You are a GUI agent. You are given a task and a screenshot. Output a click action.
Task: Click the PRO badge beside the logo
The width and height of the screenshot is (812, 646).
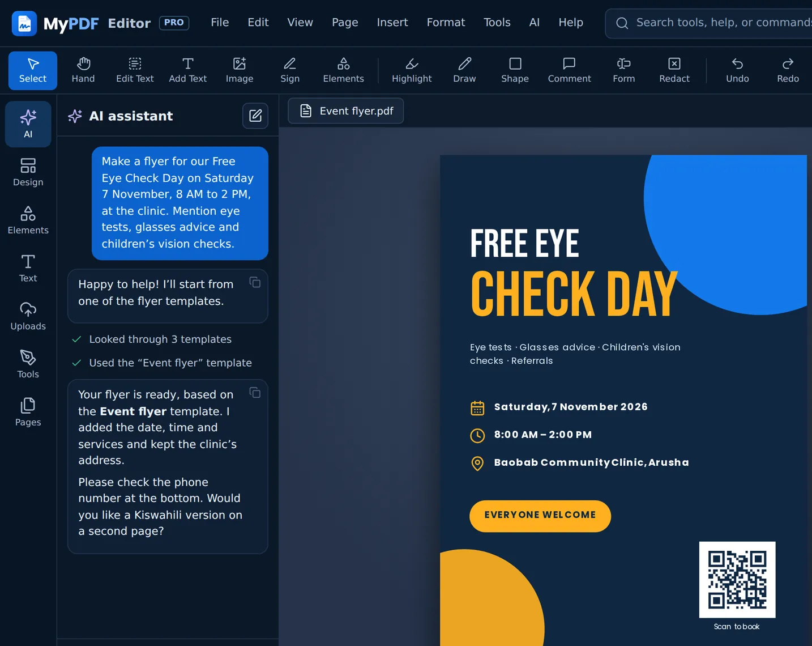[x=174, y=23]
